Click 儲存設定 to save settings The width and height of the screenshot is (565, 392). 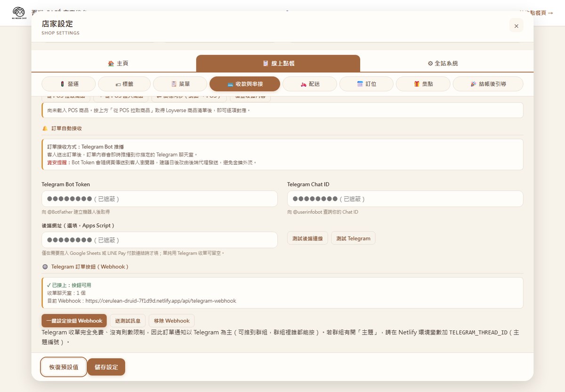pyautogui.click(x=106, y=367)
